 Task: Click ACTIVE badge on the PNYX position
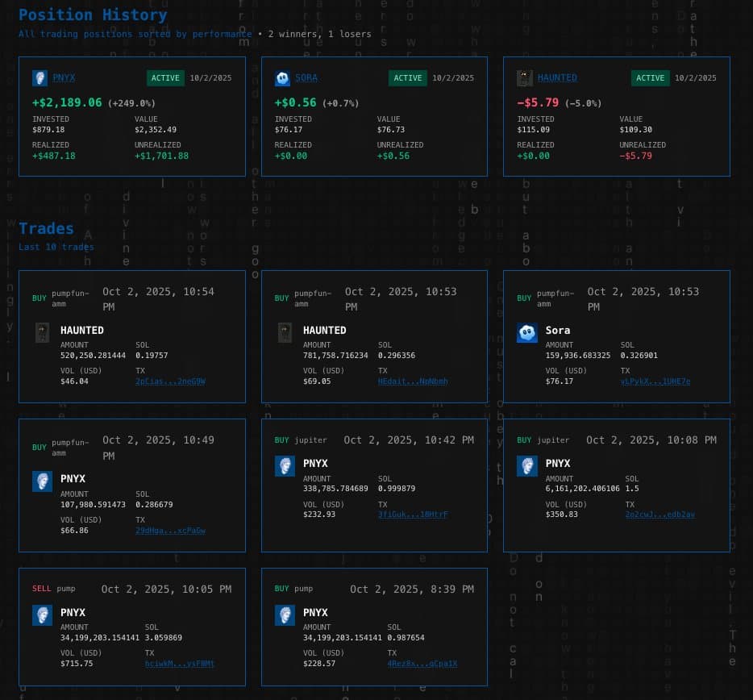(x=166, y=78)
